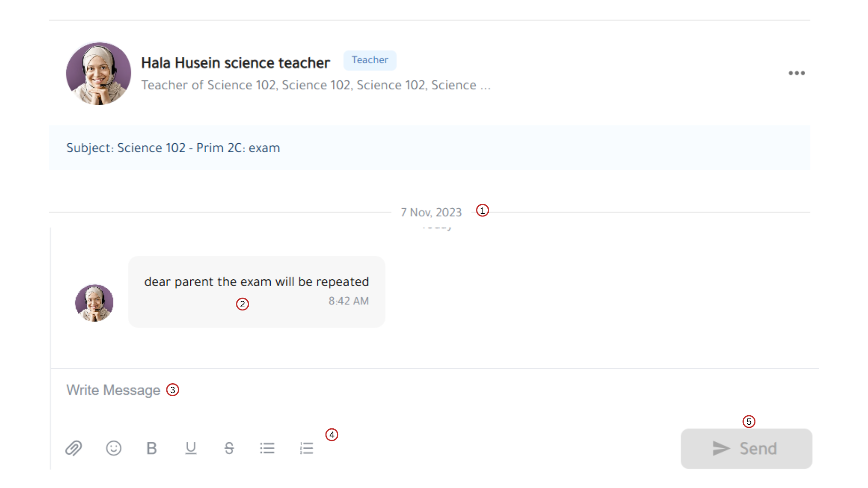Click the small avatar beside the message

pyautogui.click(x=94, y=303)
